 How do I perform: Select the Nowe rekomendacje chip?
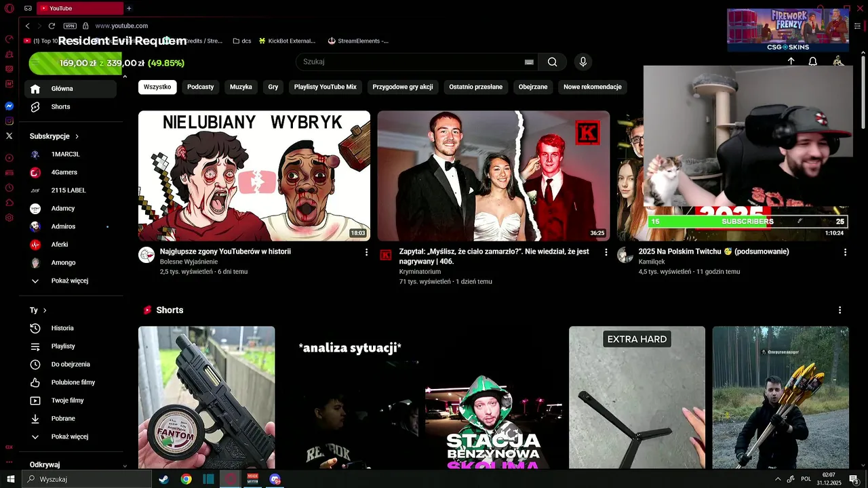593,87
